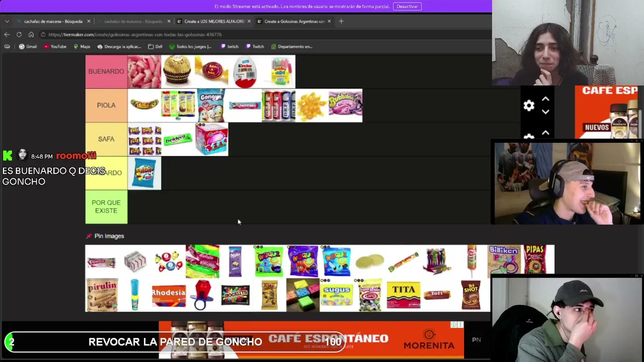Open the 'Departamento en...' bookmark
The width and height of the screenshot is (644, 362).
(x=291, y=46)
